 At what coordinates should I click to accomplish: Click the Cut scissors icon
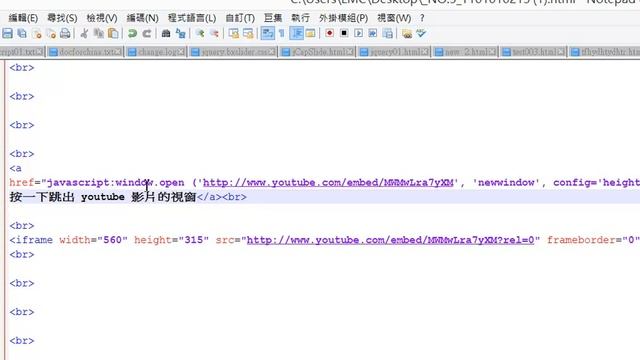84,33
